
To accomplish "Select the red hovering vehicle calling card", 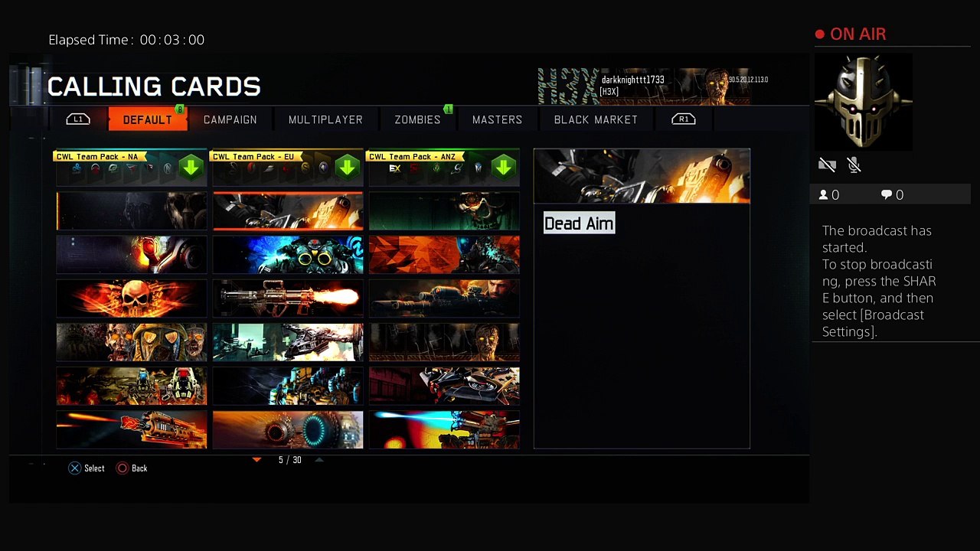I will [x=444, y=386].
